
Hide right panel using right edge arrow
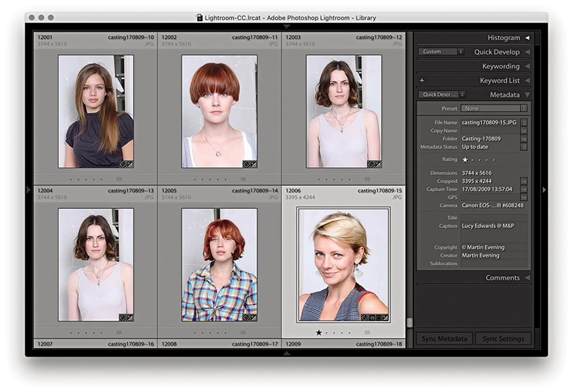point(544,190)
